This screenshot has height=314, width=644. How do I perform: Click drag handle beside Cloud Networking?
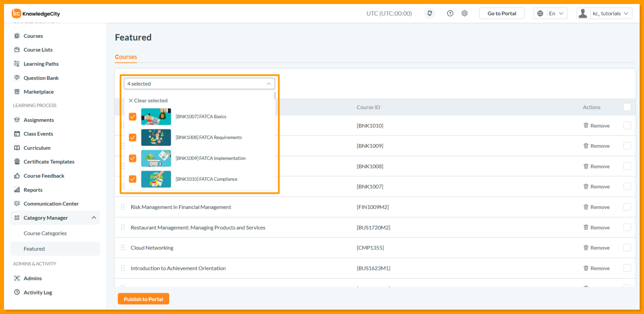[123, 248]
